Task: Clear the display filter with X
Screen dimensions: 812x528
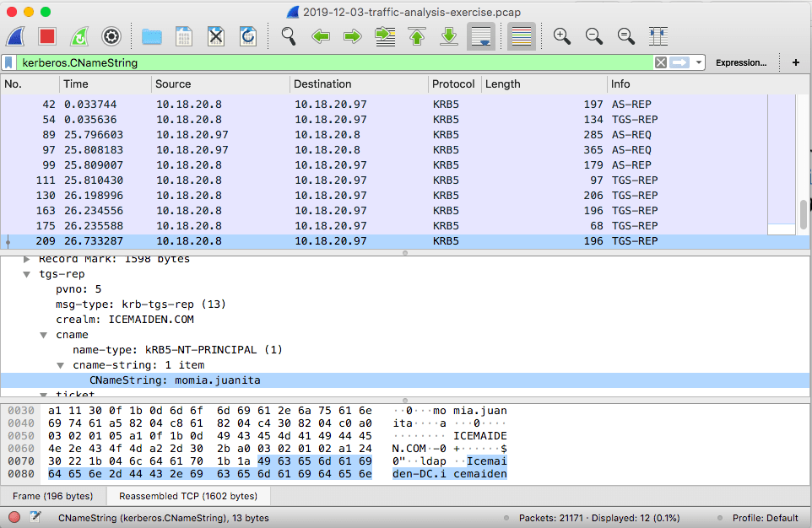Action: pos(661,62)
